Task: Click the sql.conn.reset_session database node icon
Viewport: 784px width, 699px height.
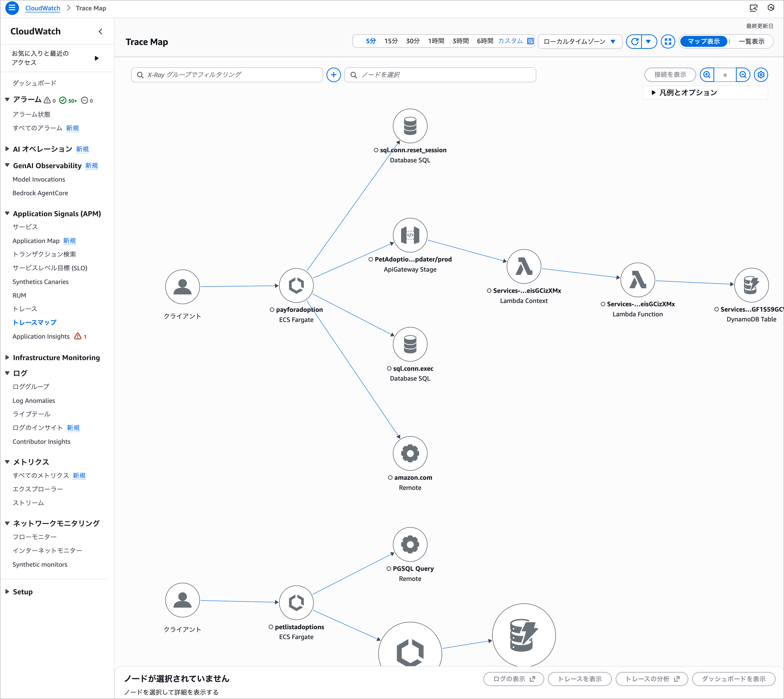Action: 410,126
